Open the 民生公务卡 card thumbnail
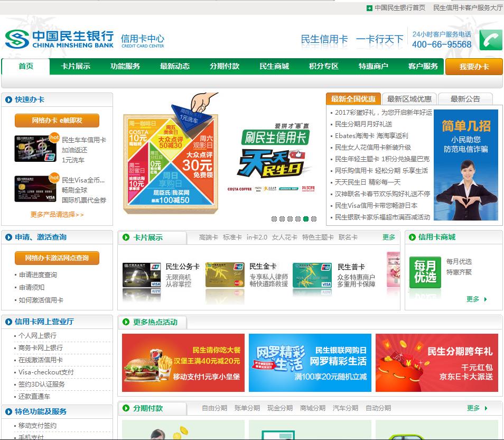This screenshot has width=504, height=440. (x=142, y=275)
